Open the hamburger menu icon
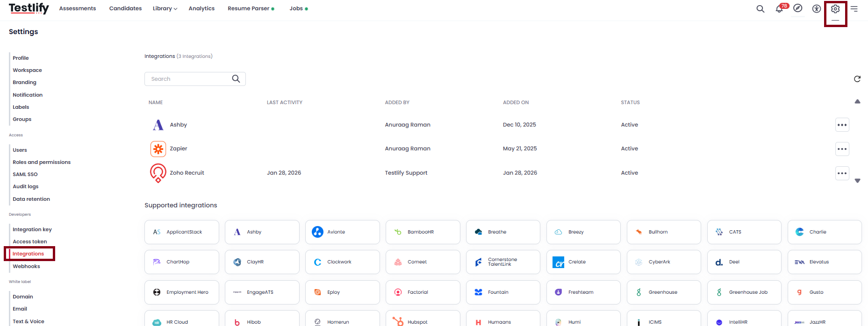Image resolution: width=868 pixels, height=326 pixels. [x=854, y=9]
